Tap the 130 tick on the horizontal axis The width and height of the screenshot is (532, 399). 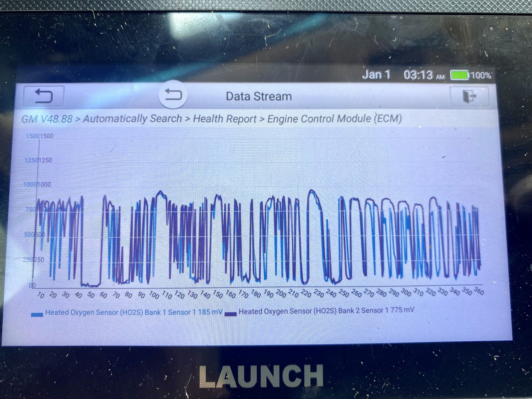(x=192, y=295)
